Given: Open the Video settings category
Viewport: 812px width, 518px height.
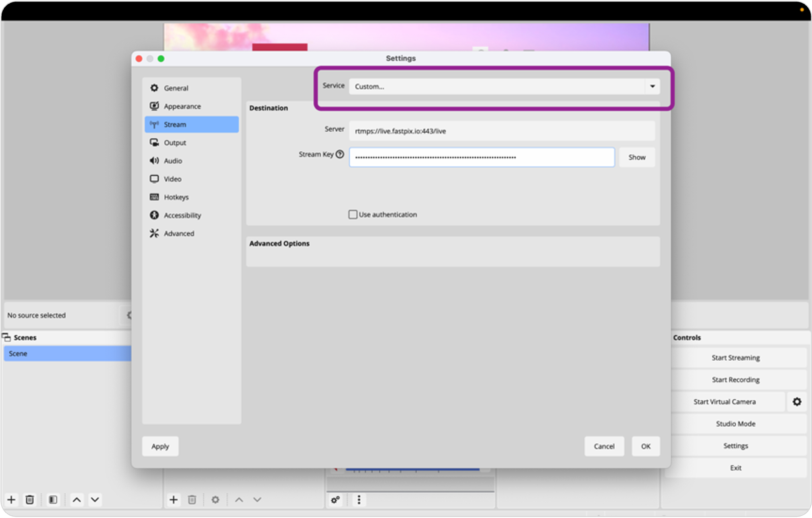Looking at the screenshot, I should pos(192,179).
